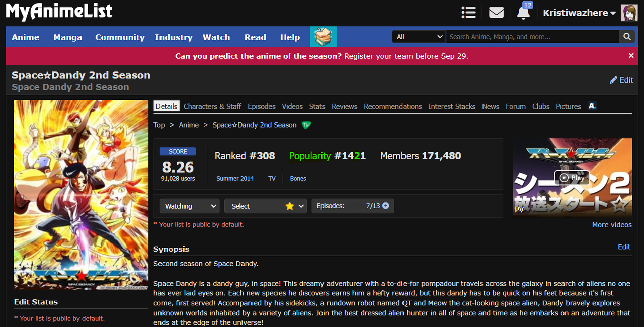Image resolution: width=644 pixels, height=327 pixels.
Task: Open the messages envelope icon
Action: click(x=496, y=13)
